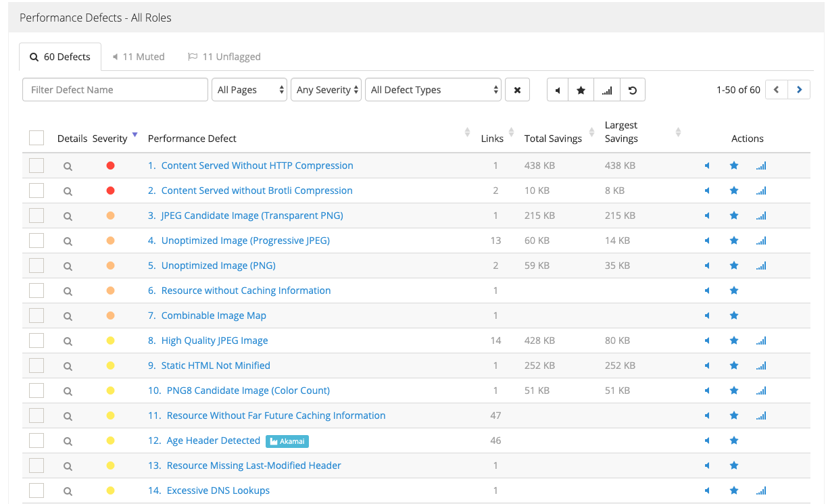This screenshot has width=826, height=504.
Task: Click the Akamai badge on Age Header Detected
Action: pyautogui.click(x=287, y=441)
